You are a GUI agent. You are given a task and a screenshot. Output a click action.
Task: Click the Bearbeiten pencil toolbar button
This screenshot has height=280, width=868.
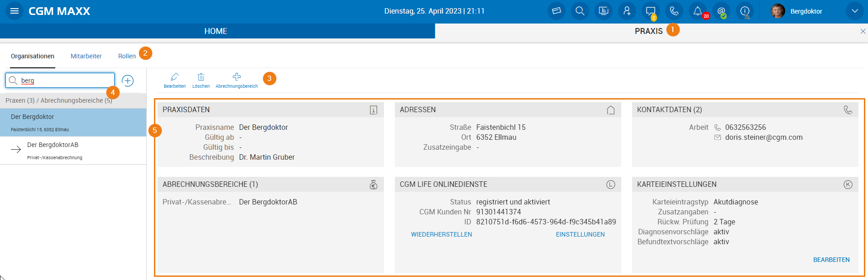click(175, 81)
